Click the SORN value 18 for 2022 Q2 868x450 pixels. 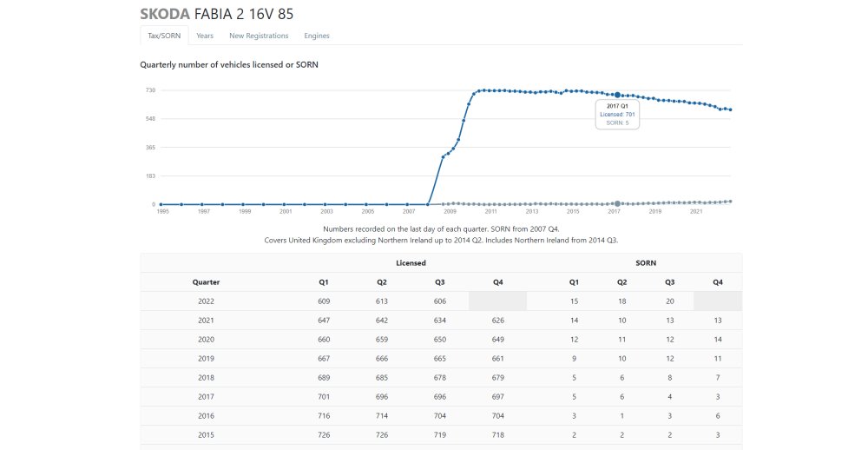pos(622,301)
